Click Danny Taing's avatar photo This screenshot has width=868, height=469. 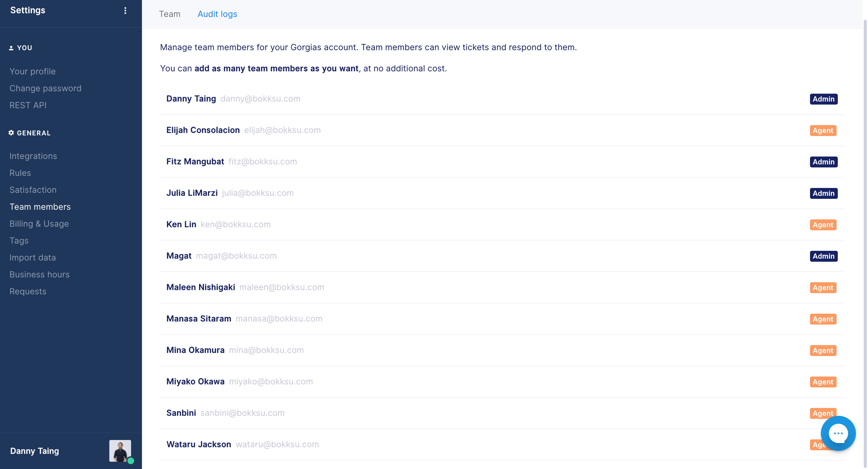[120, 451]
